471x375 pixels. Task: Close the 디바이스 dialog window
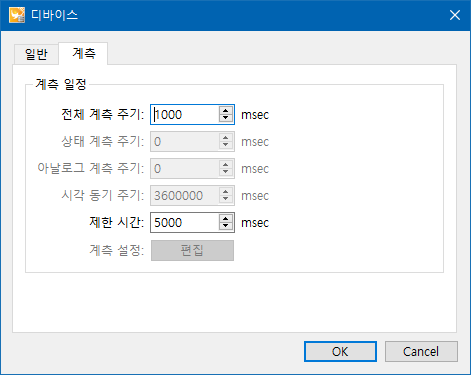click(x=455, y=15)
